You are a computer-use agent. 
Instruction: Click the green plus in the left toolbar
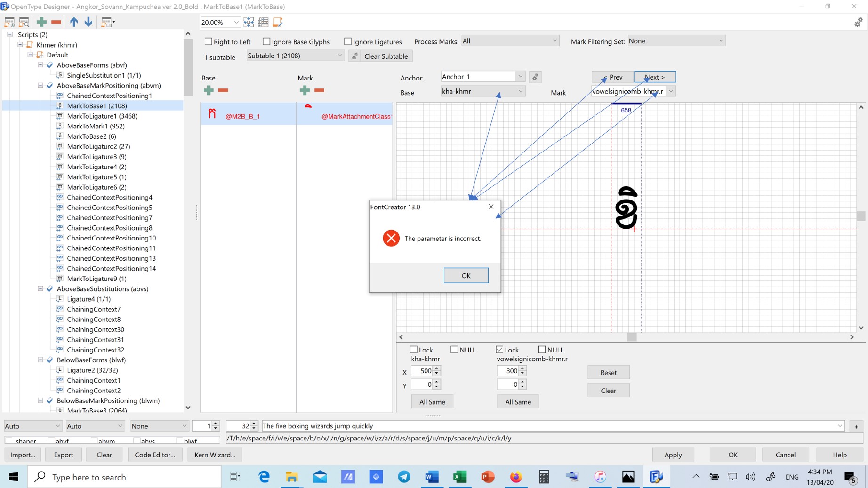click(x=41, y=22)
